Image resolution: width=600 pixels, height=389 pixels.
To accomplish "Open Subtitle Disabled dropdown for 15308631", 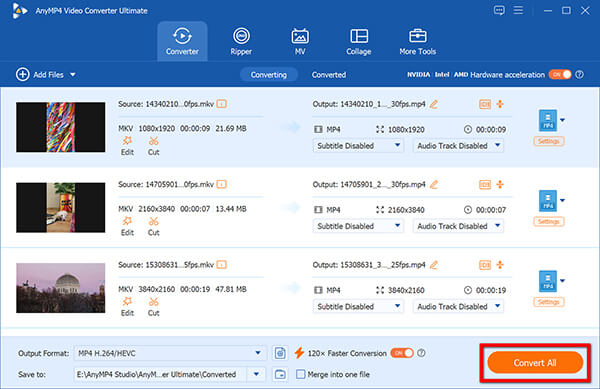I will pyautogui.click(x=358, y=306).
